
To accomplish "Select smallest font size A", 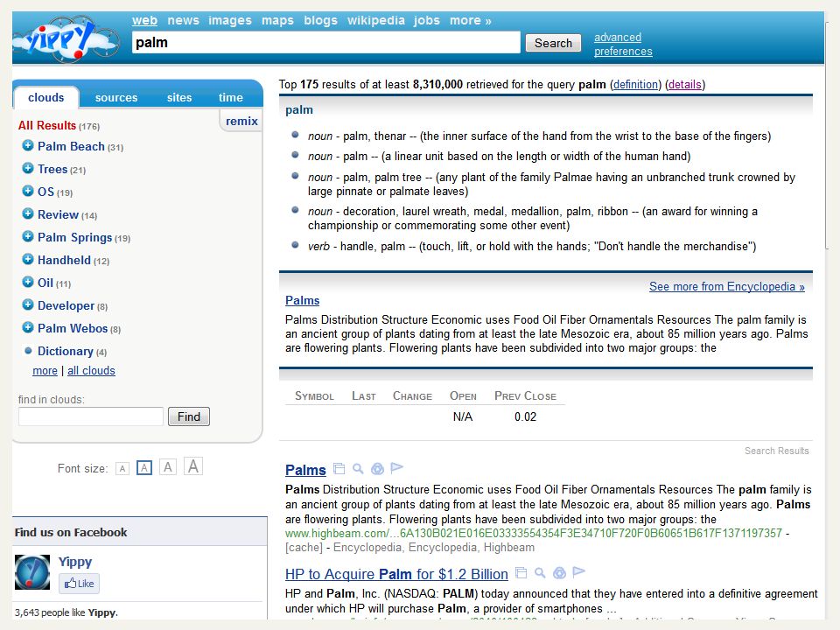I will [x=122, y=469].
